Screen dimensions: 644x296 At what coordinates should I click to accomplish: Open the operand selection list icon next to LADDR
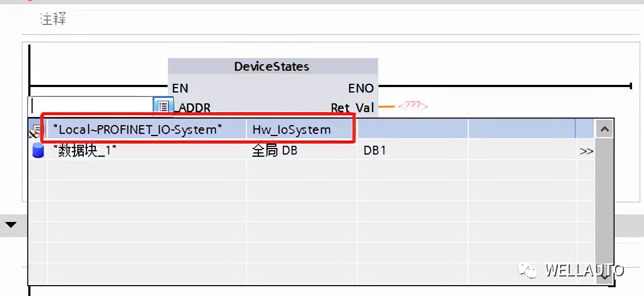pos(163,107)
